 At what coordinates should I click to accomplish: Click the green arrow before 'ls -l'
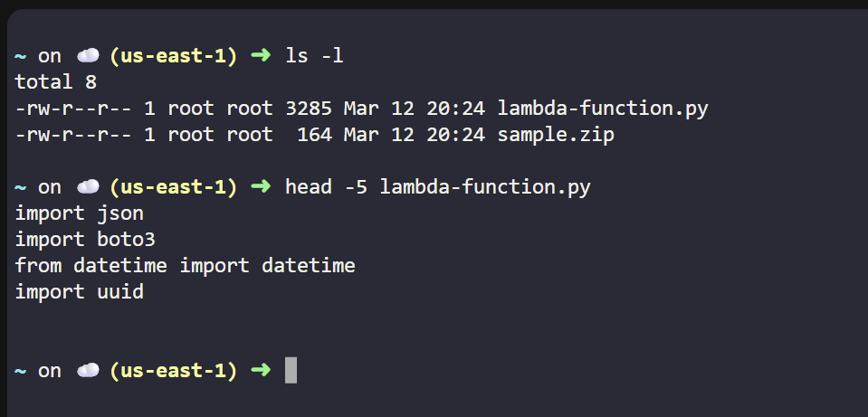coord(261,56)
